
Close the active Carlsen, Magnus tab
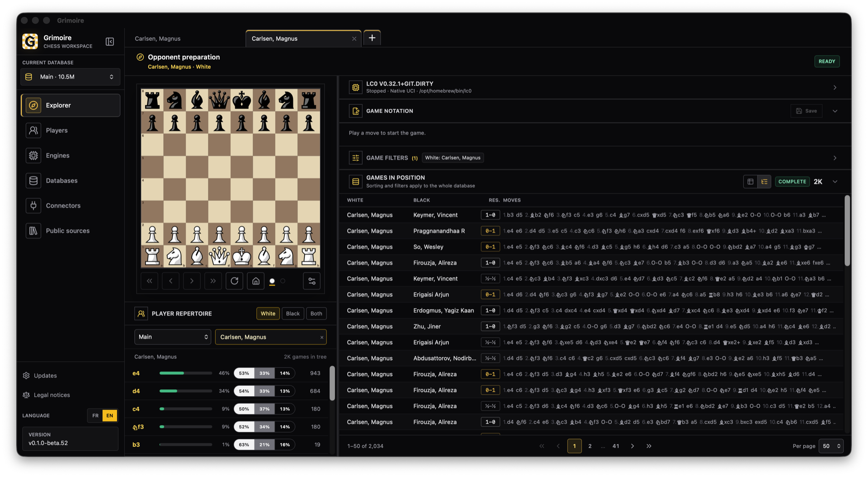(x=354, y=39)
